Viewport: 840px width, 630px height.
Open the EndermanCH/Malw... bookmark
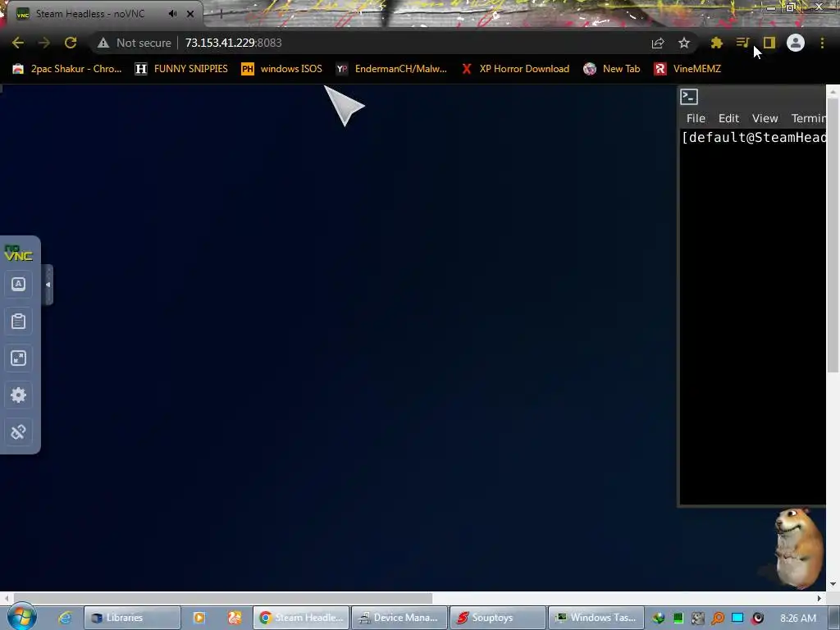click(391, 69)
